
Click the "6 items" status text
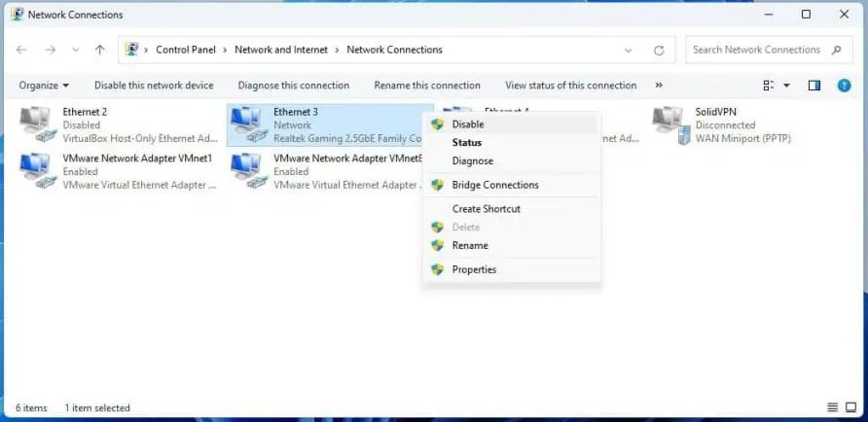point(31,408)
